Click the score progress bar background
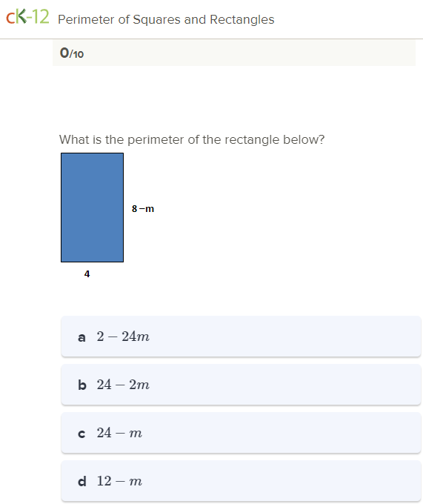The image size is (423, 504). (234, 53)
